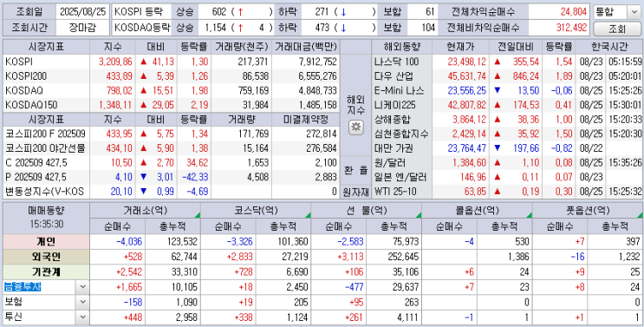
Task: Click the 전체차익순매수 value 24,804
Action: pyautogui.click(x=573, y=12)
